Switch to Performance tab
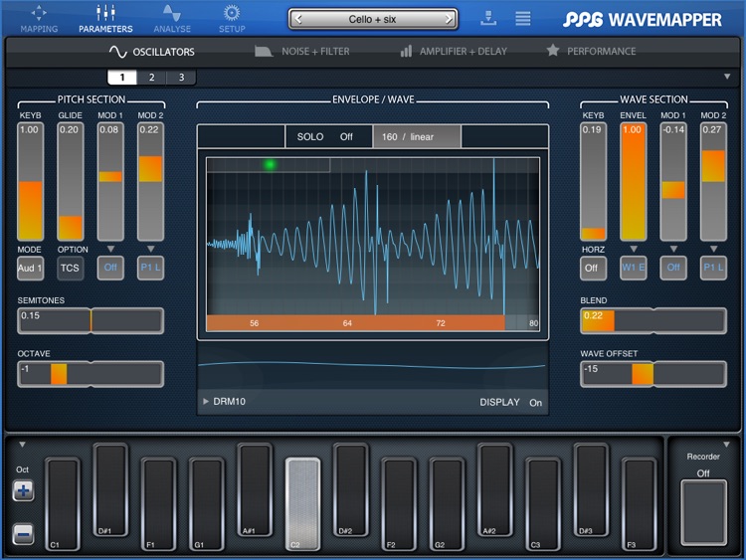746x560 pixels. click(x=591, y=51)
